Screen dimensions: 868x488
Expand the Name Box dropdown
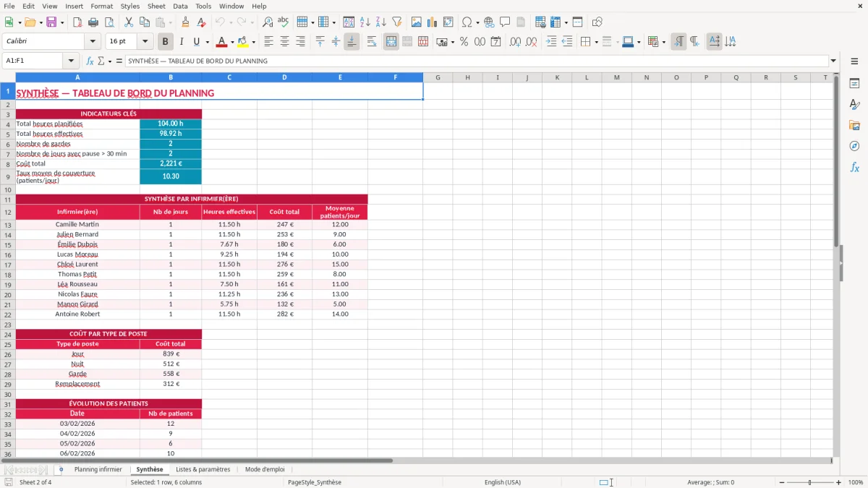click(x=71, y=61)
